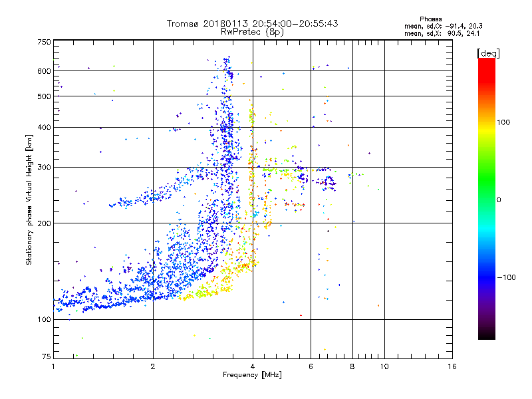Image resolution: width=532 pixels, height=399 pixels.
Task: Click the black bottom of the phase colorbar
Action: coord(487,334)
